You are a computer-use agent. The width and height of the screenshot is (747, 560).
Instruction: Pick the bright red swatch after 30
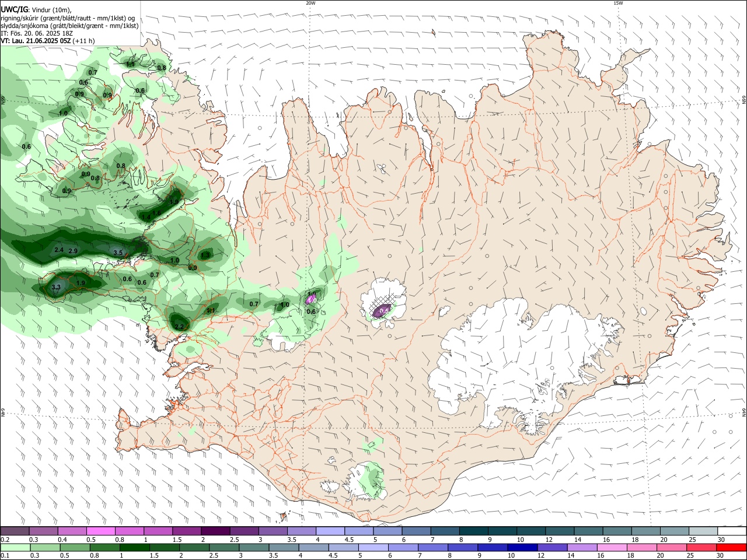731,547
